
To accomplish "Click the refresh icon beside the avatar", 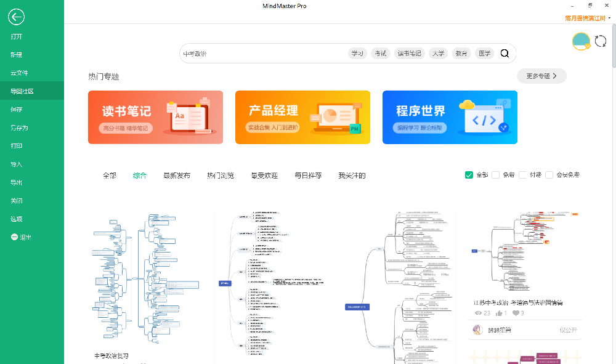I will coord(600,41).
